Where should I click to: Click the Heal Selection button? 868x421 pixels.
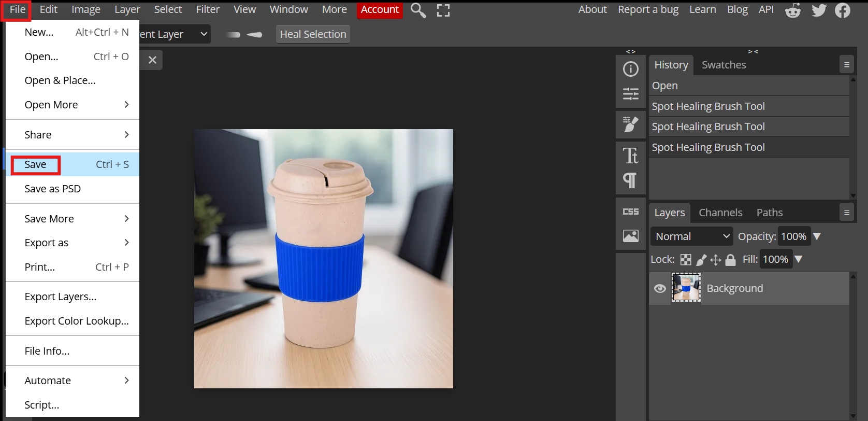313,34
